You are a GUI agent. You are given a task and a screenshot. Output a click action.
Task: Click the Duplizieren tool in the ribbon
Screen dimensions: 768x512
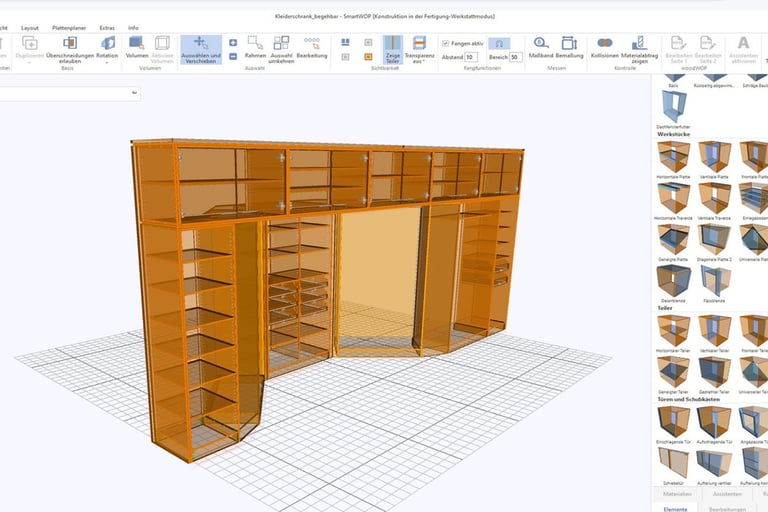tap(29, 49)
